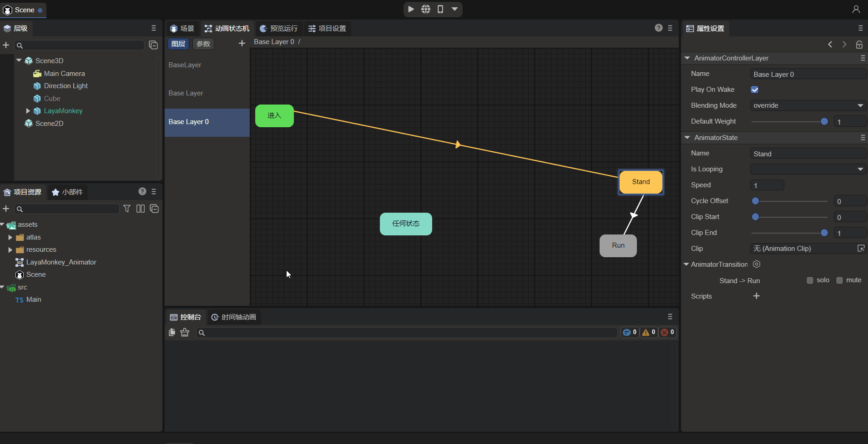Click the mobile device preview icon

click(440, 9)
